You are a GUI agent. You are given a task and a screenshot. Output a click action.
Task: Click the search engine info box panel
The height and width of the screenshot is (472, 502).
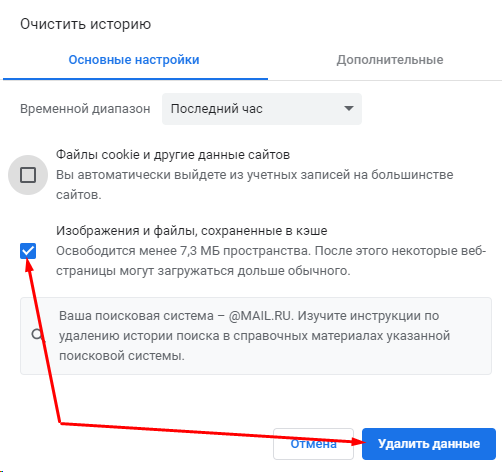pos(256,336)
